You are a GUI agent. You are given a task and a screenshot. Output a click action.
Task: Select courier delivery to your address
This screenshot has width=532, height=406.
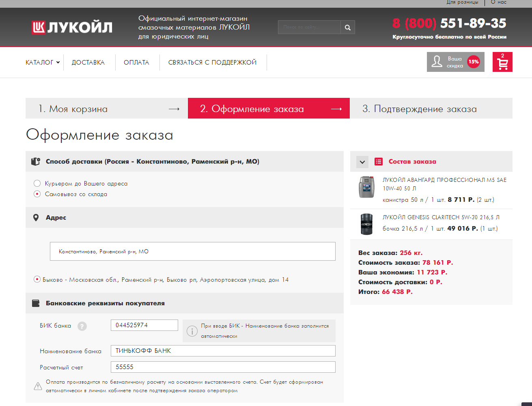pos(37,184)
